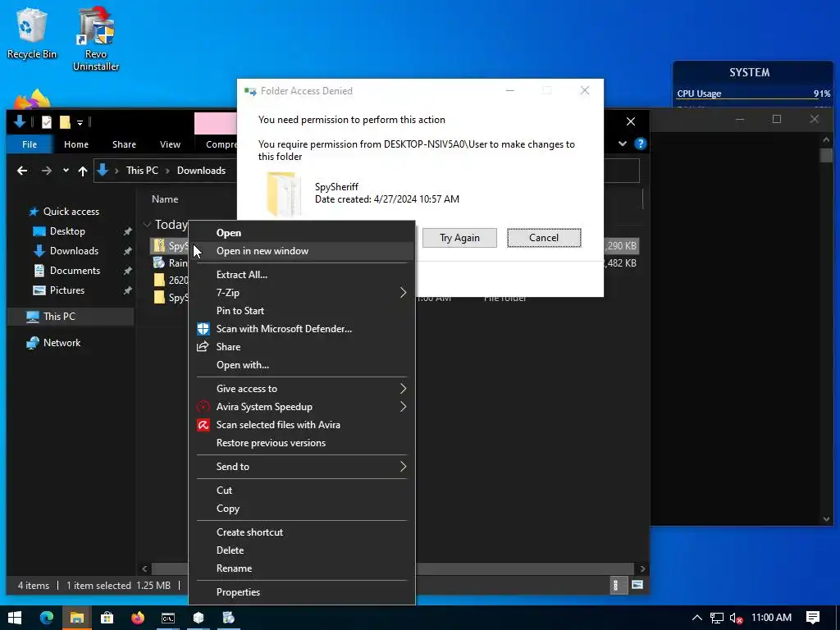
Task: Go back in File Explorer
Action: pyautogui.click(x=22, y=171)
